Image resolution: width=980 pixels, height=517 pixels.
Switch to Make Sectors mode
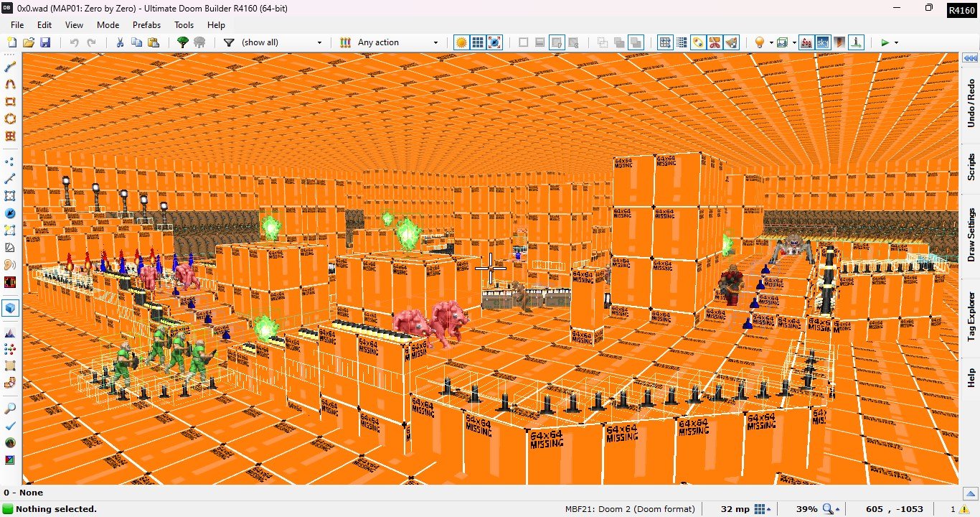coord(10,230)
